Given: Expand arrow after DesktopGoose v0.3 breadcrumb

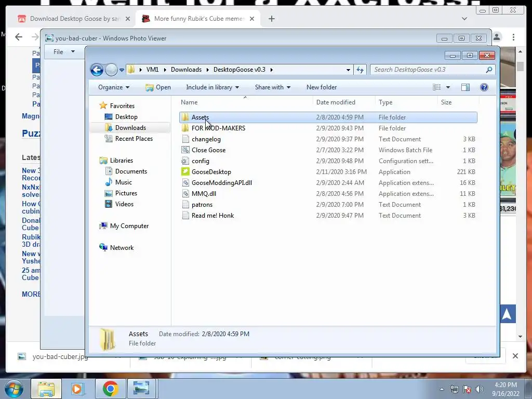Looking at the screenshot, I should (271, 70).
